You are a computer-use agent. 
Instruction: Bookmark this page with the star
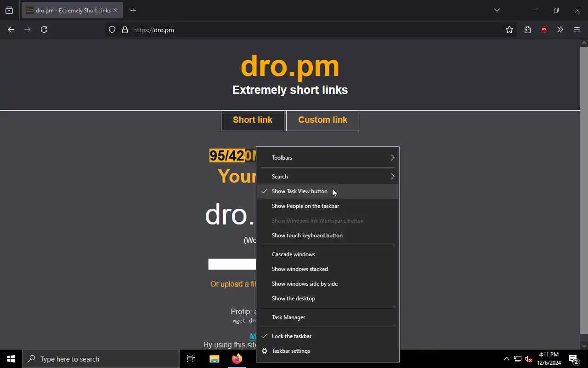pyautogui.click(x=509, y=29)
